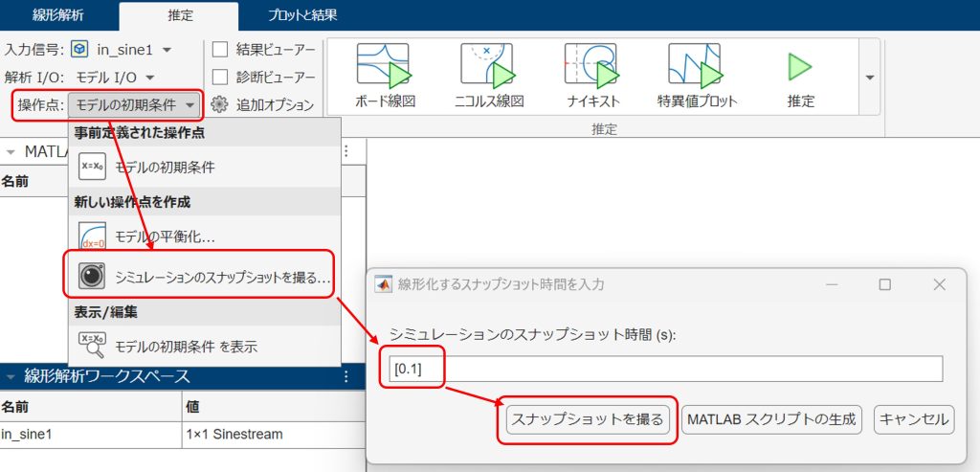The width and height of the screenshot is (980, 472).
Task: Open the Analysis I/O (解析 I/O) dropdown
Action: (148, 78)
